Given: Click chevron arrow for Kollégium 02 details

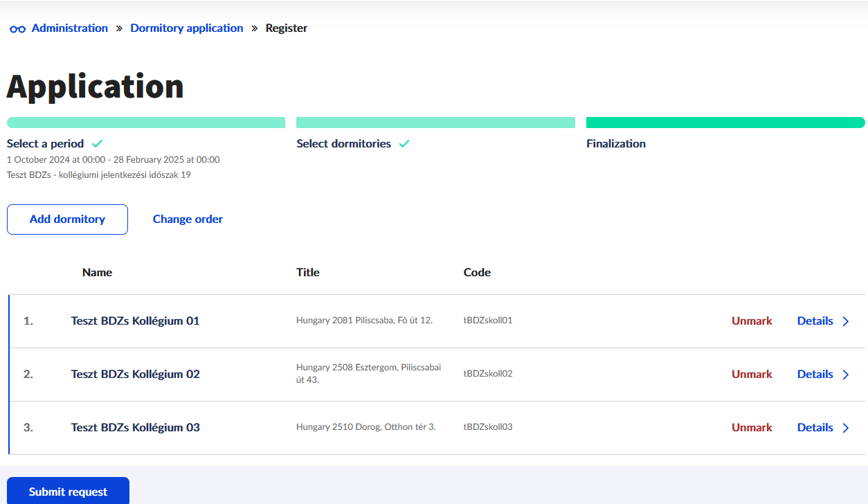Looking at the screenshot, I should 846,375.
